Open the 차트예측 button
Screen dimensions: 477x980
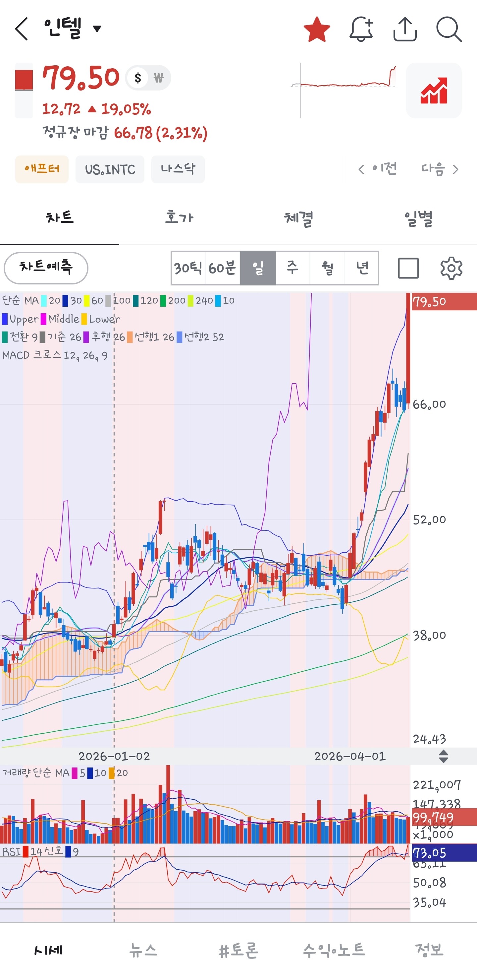pos(46,268)
